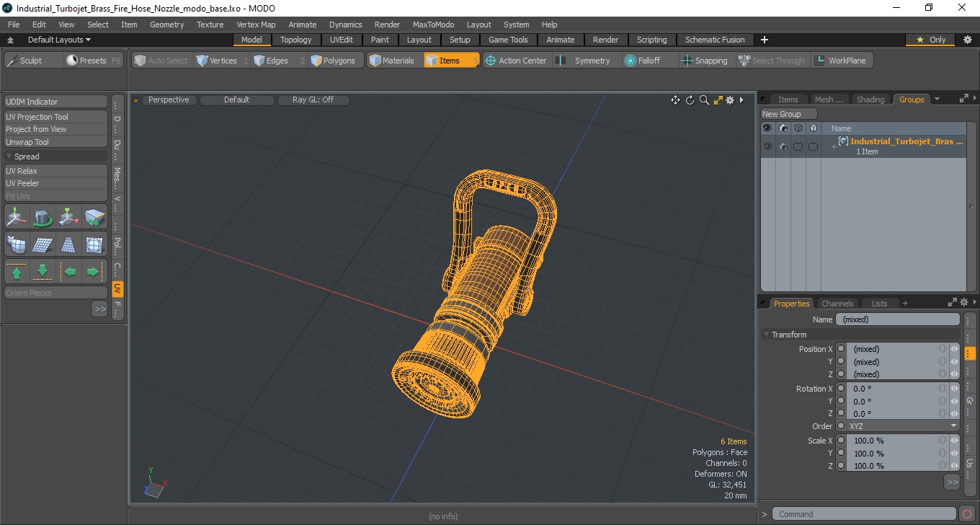
Task: Click the mesh cube icon of Industrial_Turbojet group
Action: click(x=842, y=141)
